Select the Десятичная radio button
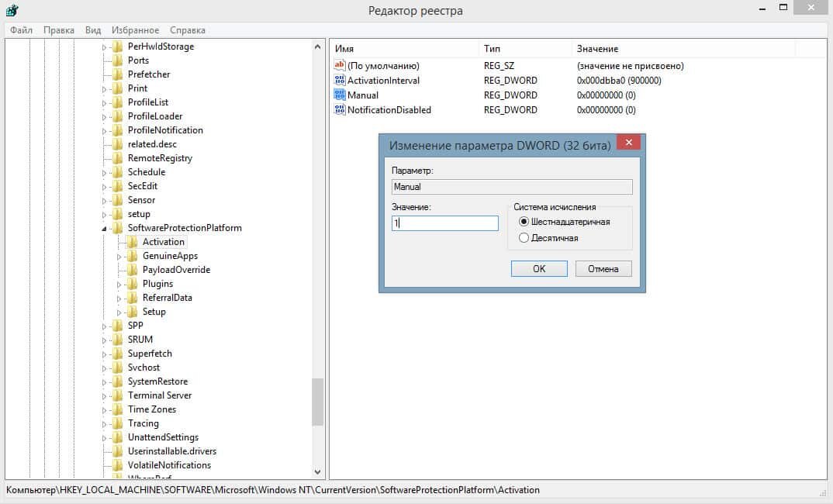 tap(524, 238)
